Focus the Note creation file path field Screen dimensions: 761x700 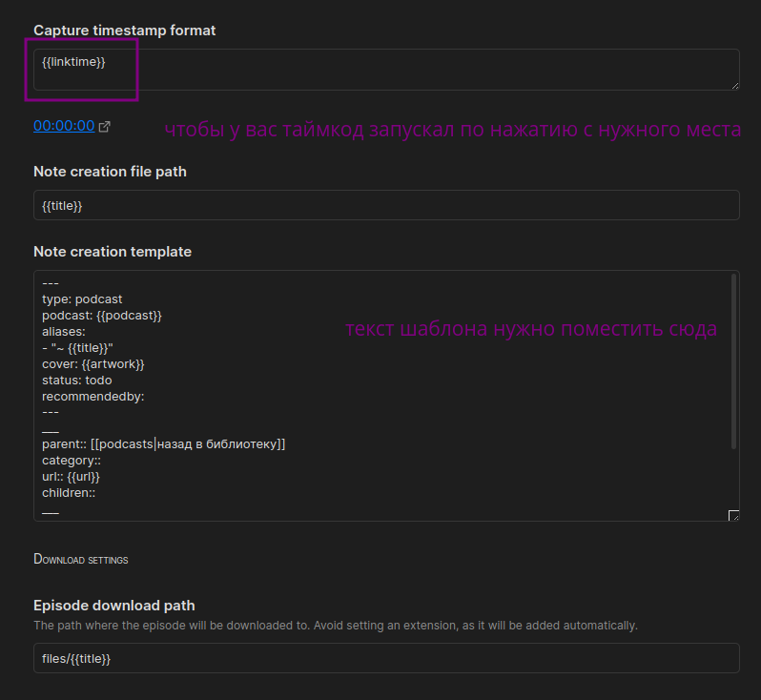(x=386, y=205)
